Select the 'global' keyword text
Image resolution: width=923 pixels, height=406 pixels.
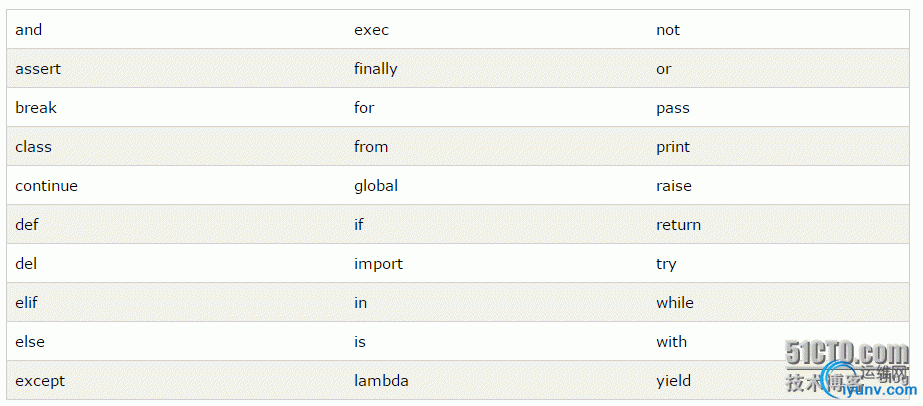click(376, 186)
